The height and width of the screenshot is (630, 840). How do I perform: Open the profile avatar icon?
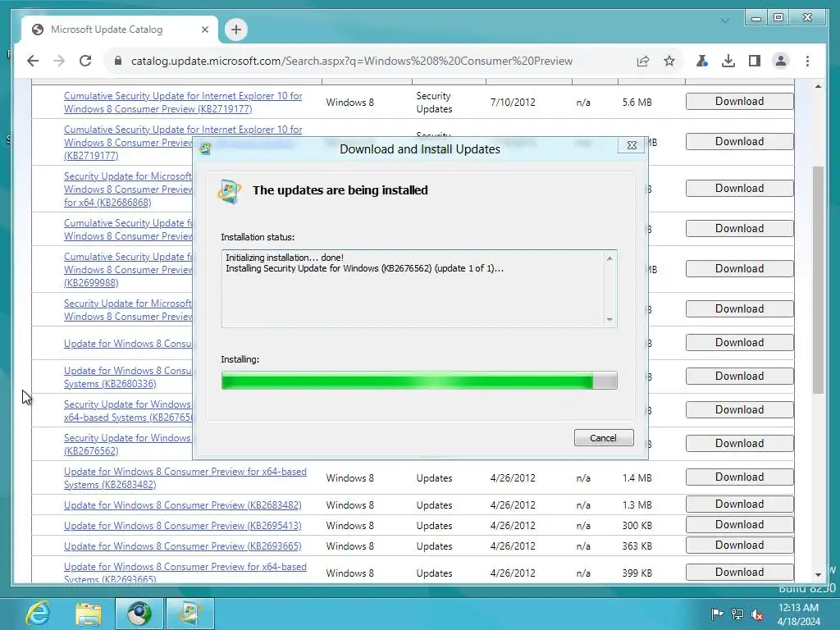[781, 61]
